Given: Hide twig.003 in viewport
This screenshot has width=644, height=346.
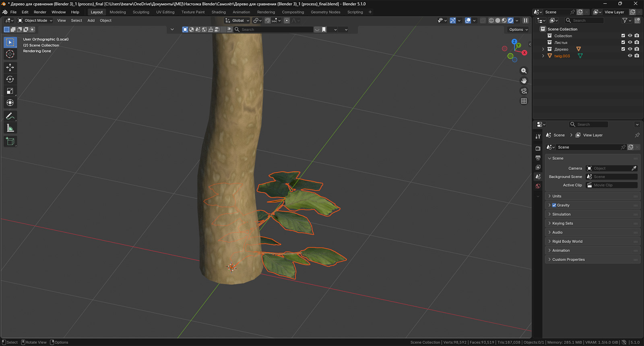Looking at the screenshot, I should [630, 56].
